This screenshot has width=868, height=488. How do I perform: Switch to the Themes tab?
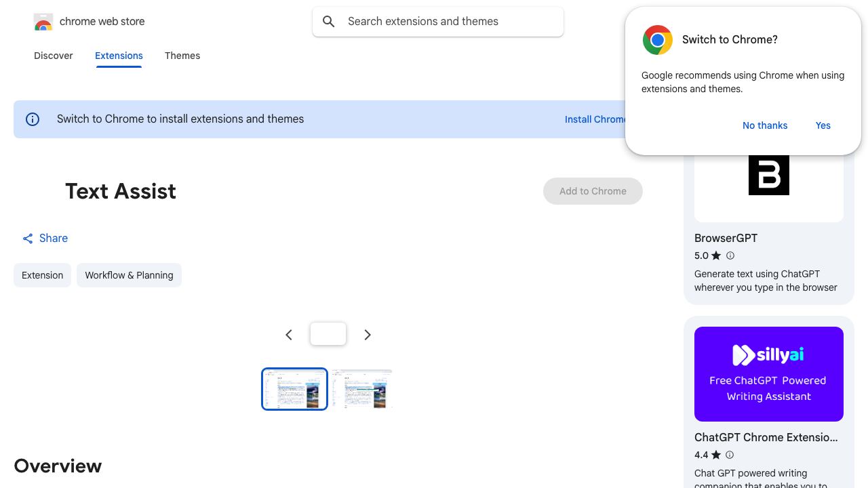tap(182, 56)
